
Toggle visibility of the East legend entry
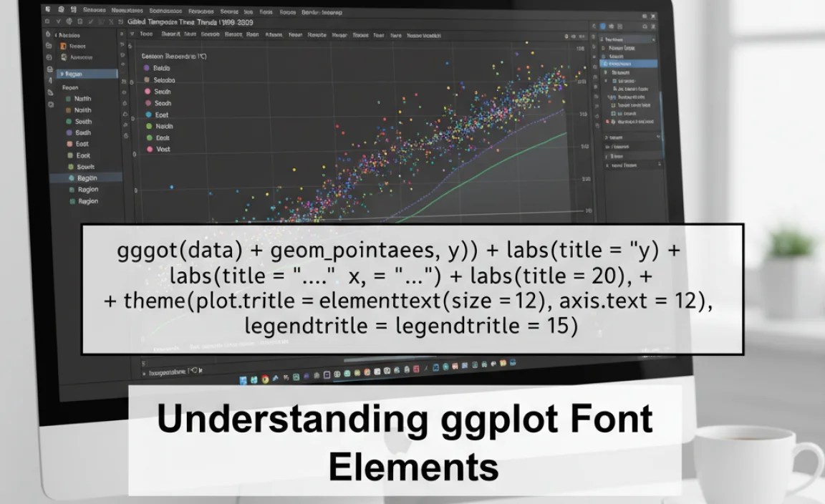coord(161,114)
